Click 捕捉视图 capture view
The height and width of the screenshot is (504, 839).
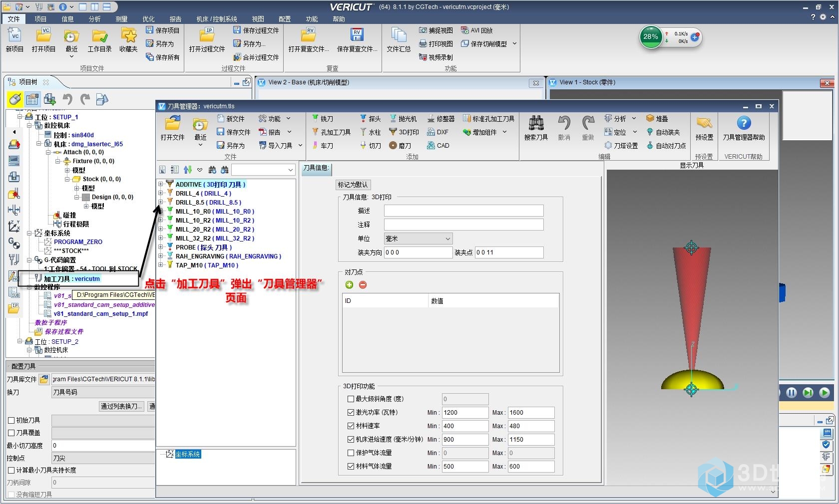point(435,30)
